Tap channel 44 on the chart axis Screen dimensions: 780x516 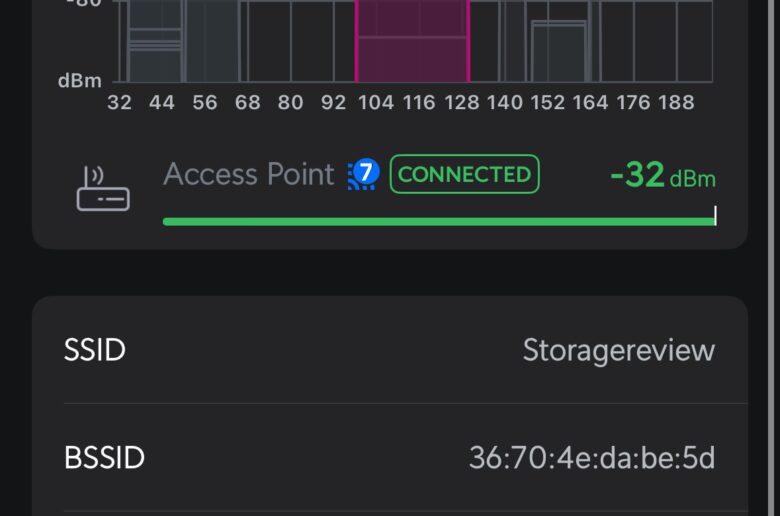click(x=162, y=103)
